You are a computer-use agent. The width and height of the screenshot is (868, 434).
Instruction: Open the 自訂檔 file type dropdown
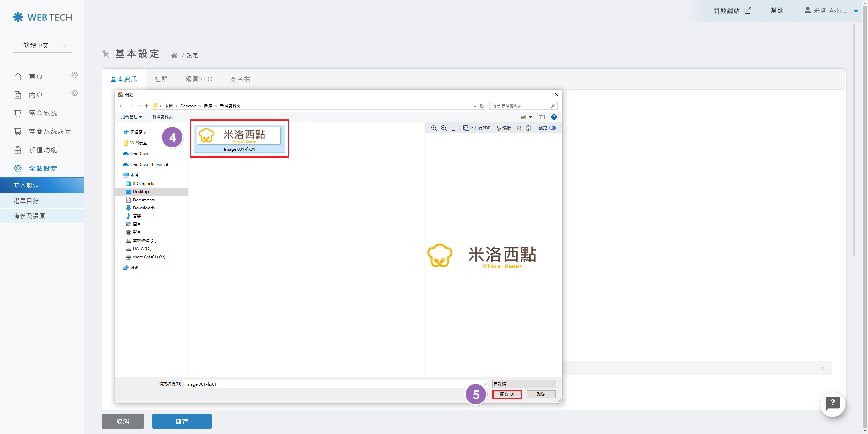click(x=524, y=384)
